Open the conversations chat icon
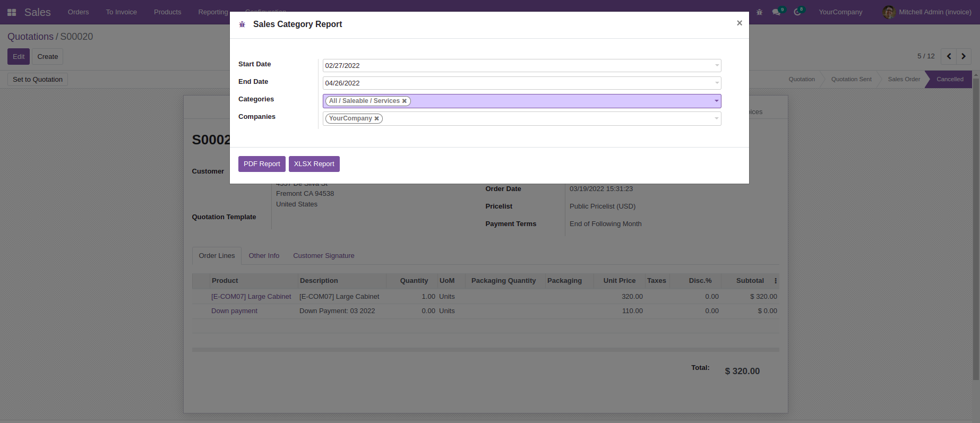980x423 pixels. (776, 12)
